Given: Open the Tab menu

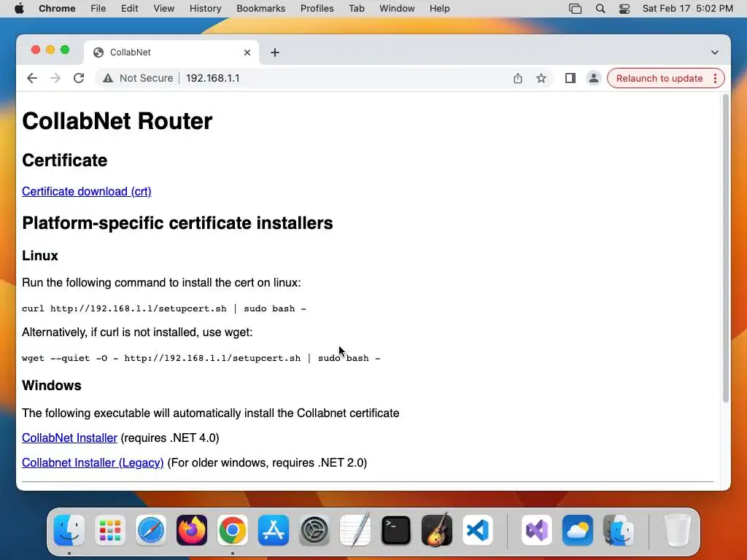Looking at the screenshot, I should point(356,9).
